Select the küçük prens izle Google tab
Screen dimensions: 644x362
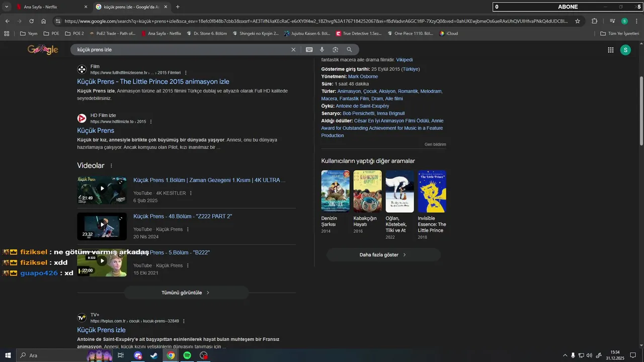point(132,7)
